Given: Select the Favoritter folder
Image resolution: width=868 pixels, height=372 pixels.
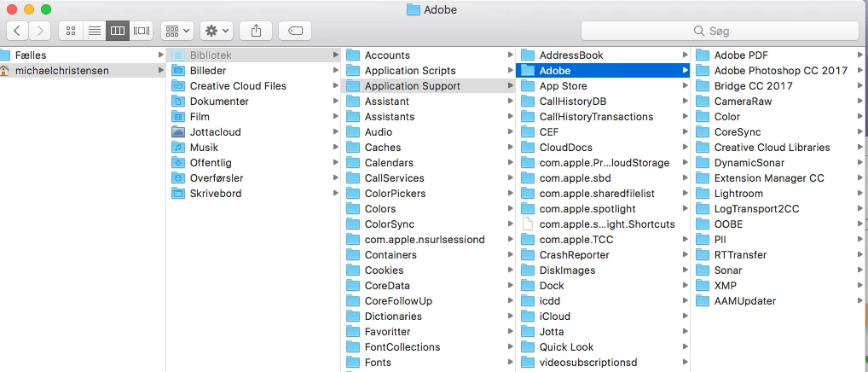Looking at the screenshot, I should (429, 332).
